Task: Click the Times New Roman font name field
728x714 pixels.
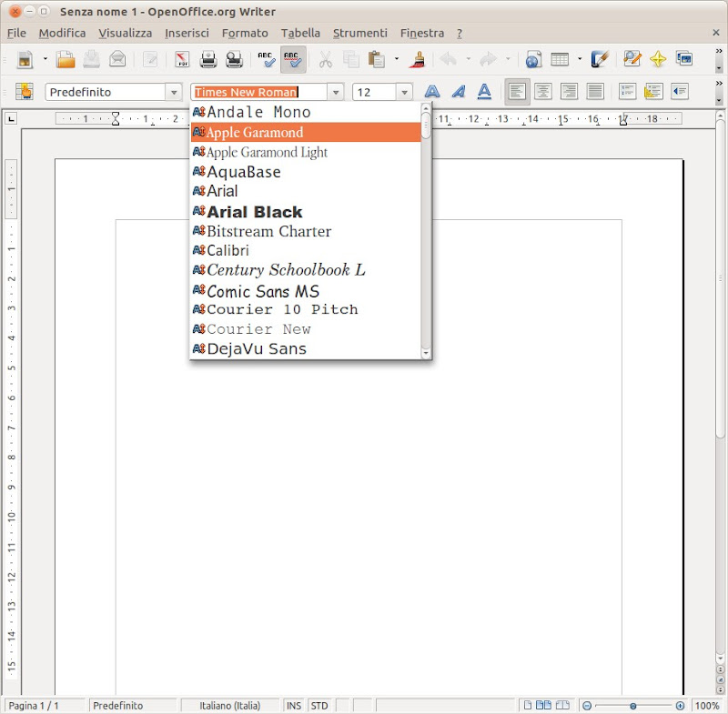Action: pos(258,92)
